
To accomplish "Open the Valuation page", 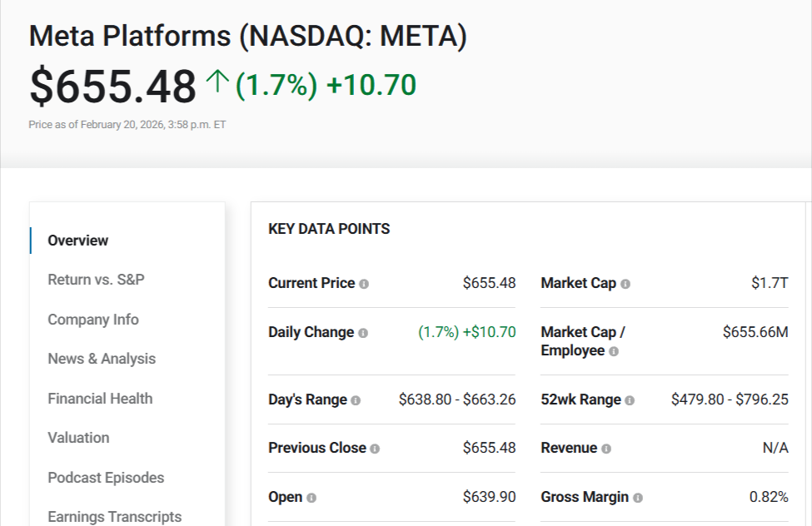I will click(x=78, y=438).
